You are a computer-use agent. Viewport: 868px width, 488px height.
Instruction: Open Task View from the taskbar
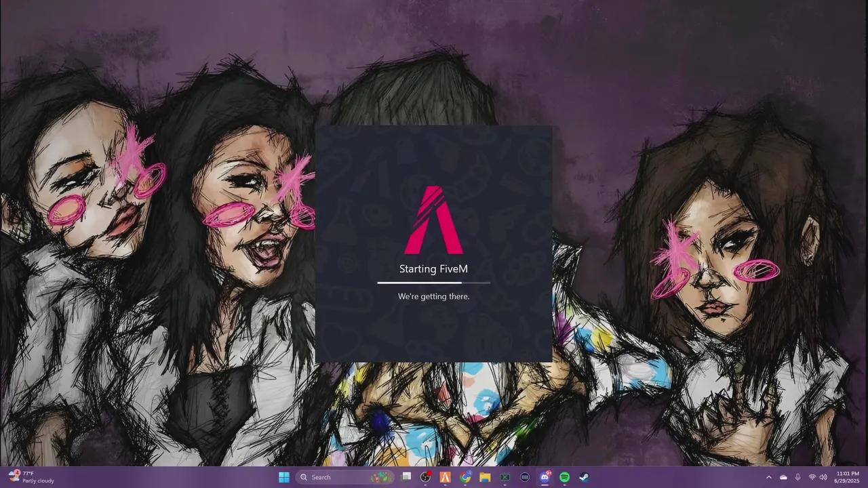click(406, 477)
